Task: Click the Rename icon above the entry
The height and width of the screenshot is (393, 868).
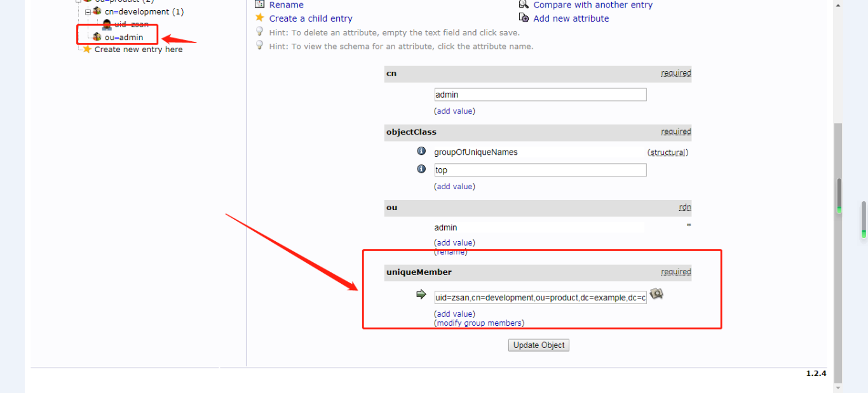Action: point(259,4)
